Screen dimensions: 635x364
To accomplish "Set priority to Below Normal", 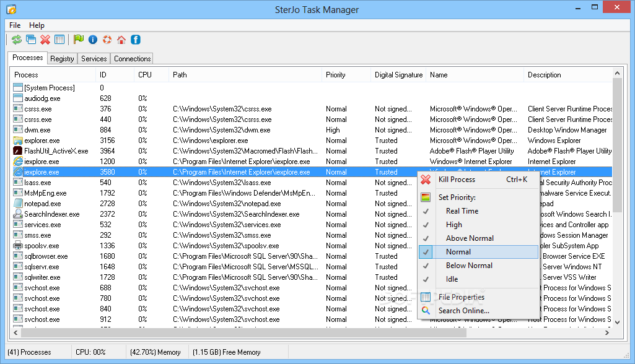I will [478, 266].
